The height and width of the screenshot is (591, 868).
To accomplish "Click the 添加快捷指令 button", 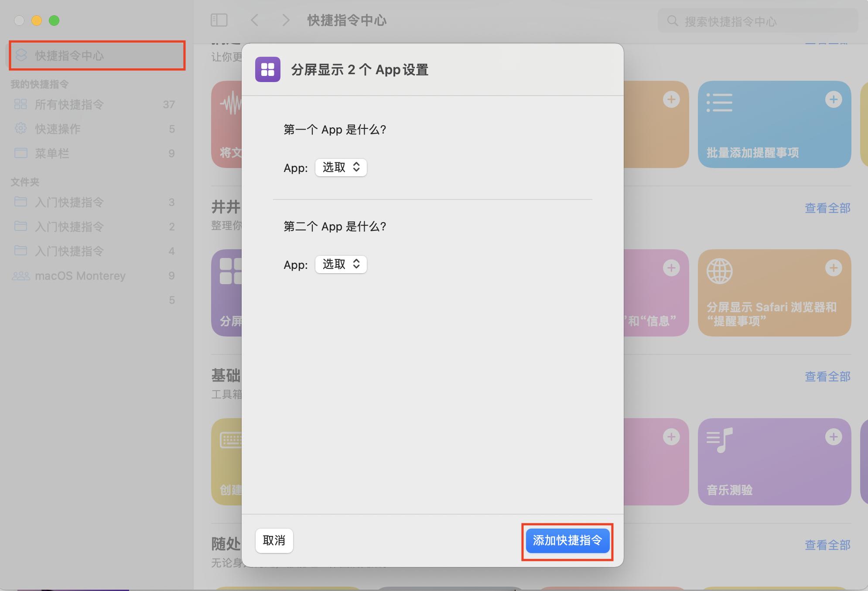I will [567, 541].
